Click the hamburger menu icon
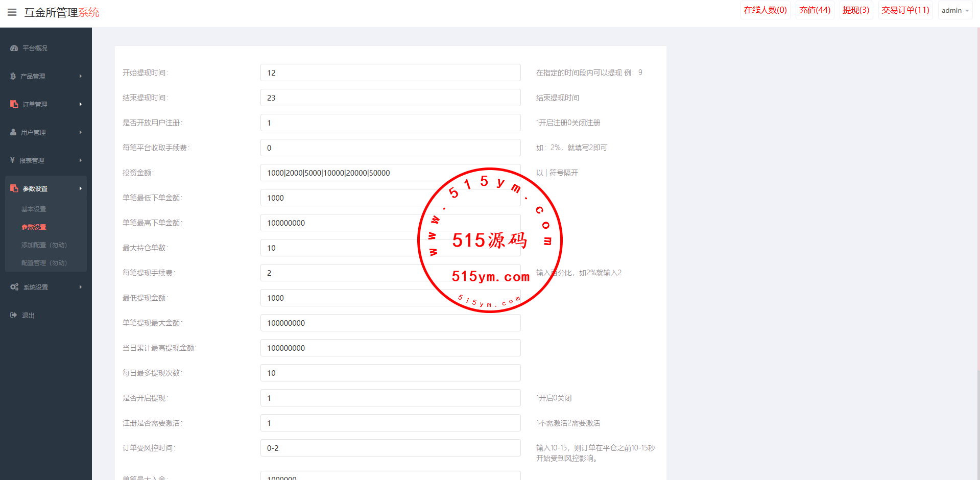The height and width of the screenshot is (480, 980). pos(12,12)
